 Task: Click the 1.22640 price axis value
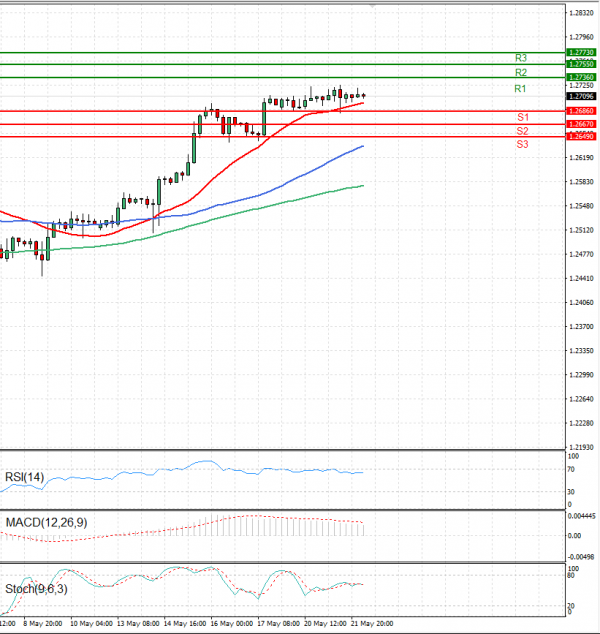(581, 399)
